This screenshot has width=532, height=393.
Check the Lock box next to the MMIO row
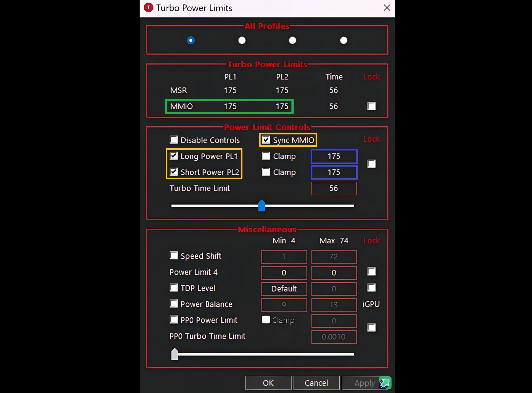[x=371, y=106]
